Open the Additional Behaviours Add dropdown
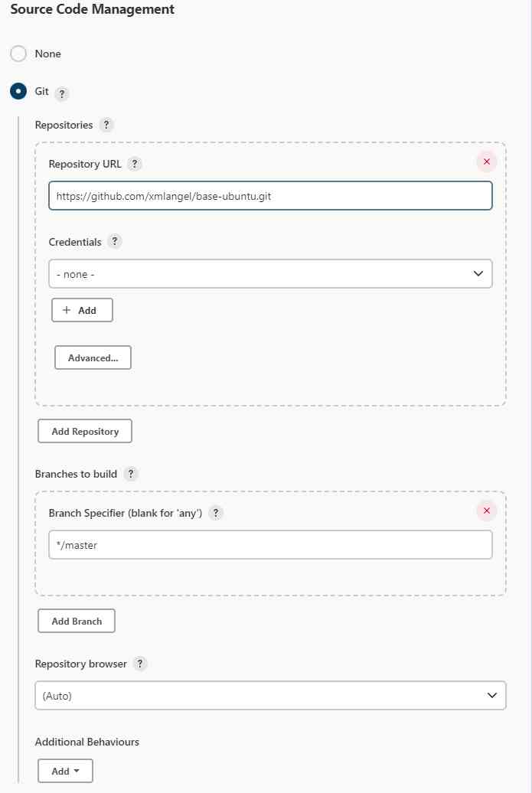 [65, 771]
